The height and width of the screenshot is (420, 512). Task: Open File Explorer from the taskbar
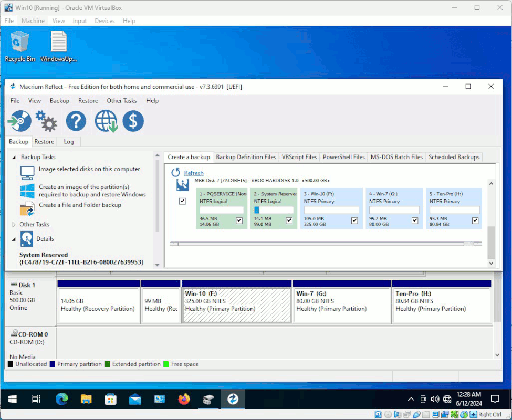pyautogui.click(x=86, y=399)
